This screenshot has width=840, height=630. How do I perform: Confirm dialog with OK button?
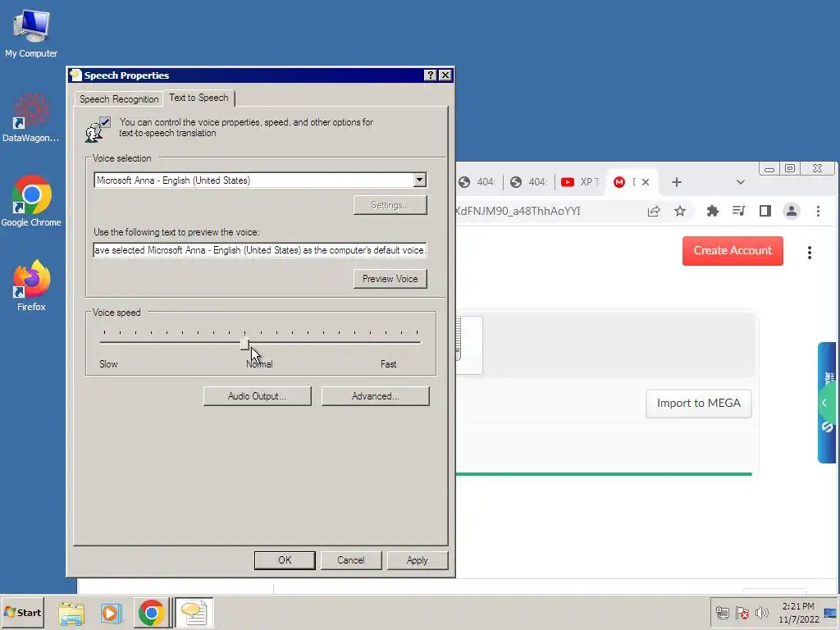click(x=285, y=559)
